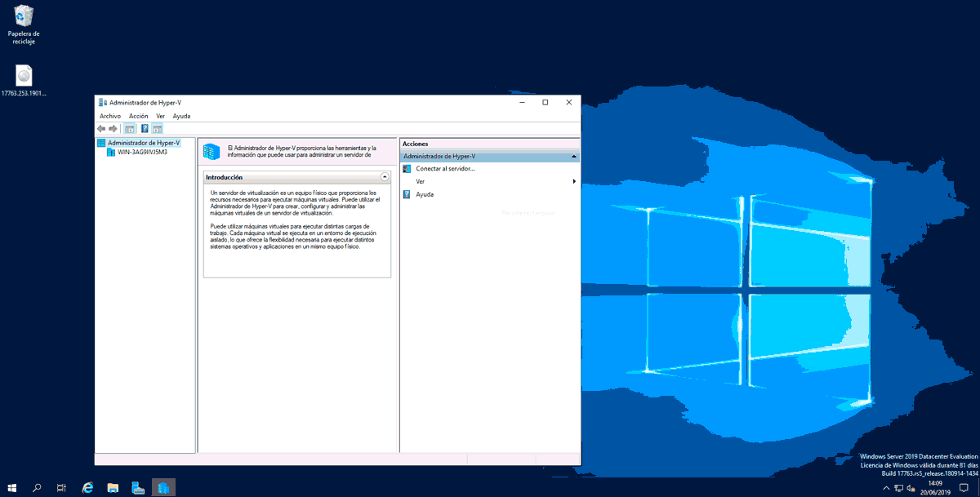
Task: Click the Acciones pane title
Action: pyautogui.click(x=415, y=144)
